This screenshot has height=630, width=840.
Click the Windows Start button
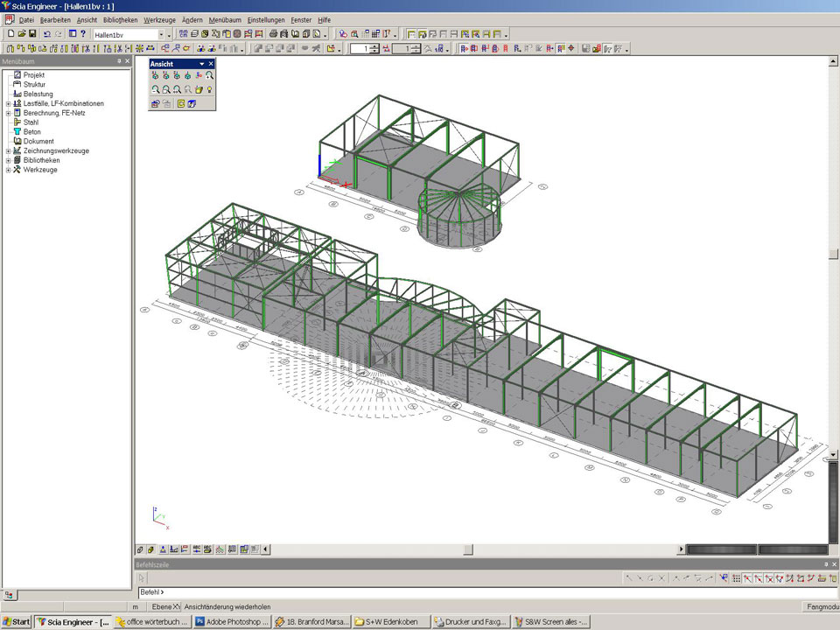pos(17,622)
